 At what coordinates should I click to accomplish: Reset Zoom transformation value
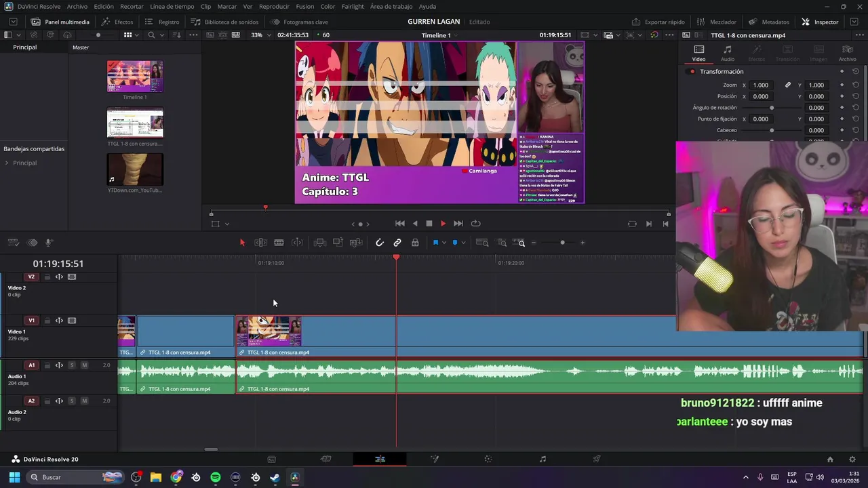[x=856, y=85]
